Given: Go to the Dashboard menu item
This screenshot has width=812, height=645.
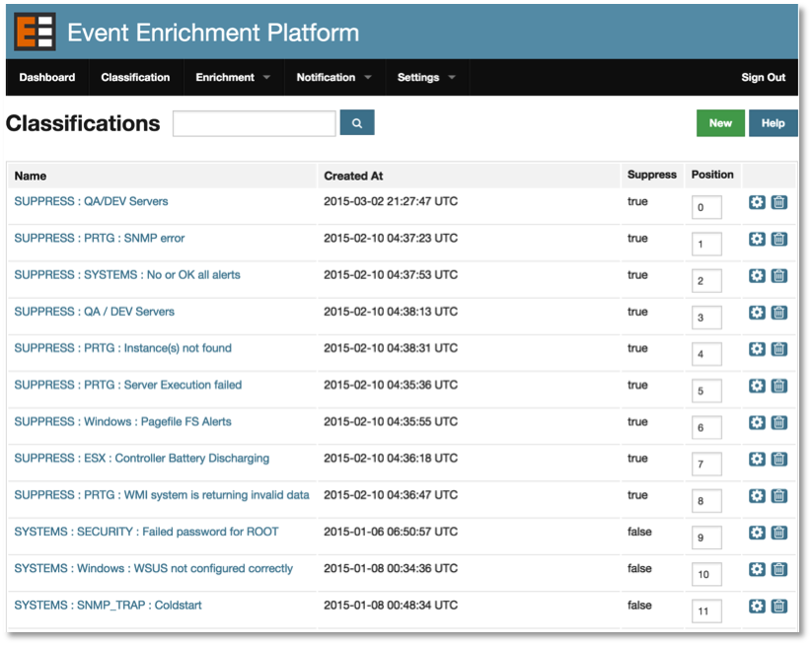Looking at the screenshot, I should (47, 78).
